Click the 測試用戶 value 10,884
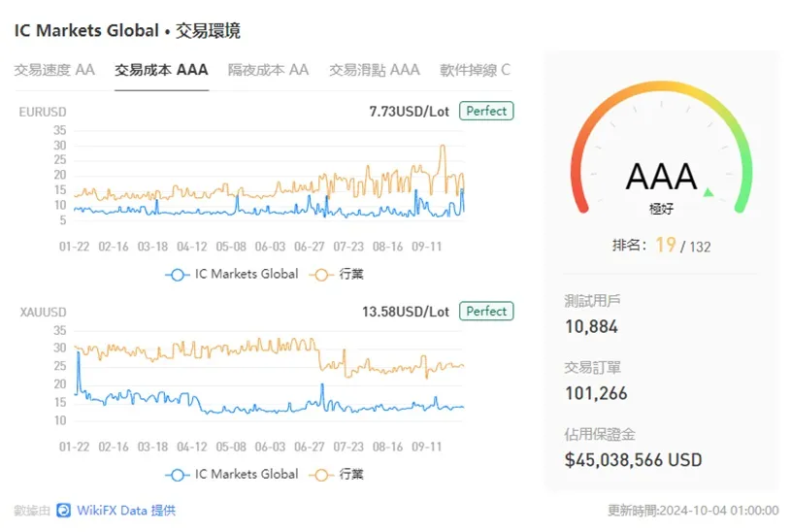The image size is (791, 532). click(x=591, y=326)
